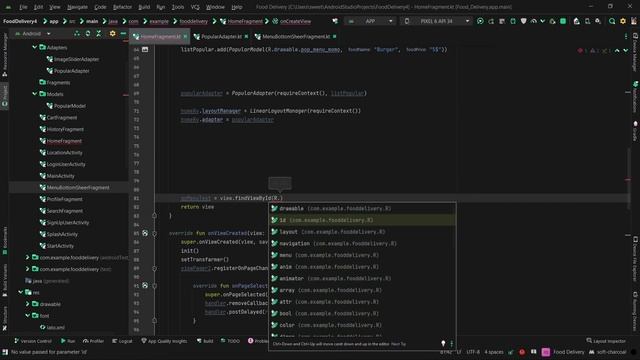The image size is (640, 360).
Task: Collapse the Adapters folder
Action: coord(35,47)
